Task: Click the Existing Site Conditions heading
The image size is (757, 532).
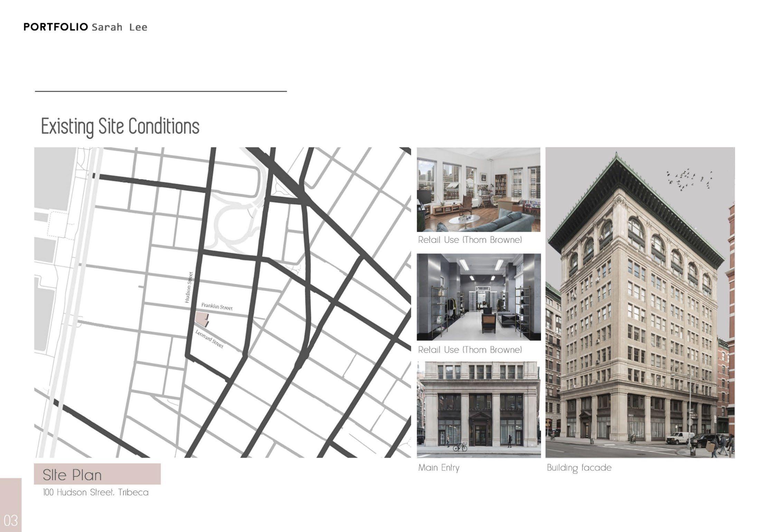Action: tap(120, 126)
